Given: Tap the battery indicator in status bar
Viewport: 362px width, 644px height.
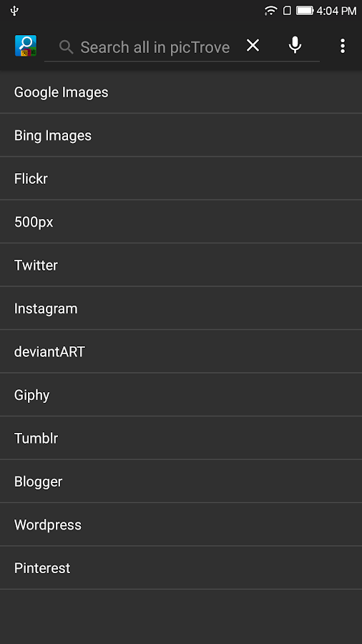Looking at the screenshot, I should coord(305,11).
